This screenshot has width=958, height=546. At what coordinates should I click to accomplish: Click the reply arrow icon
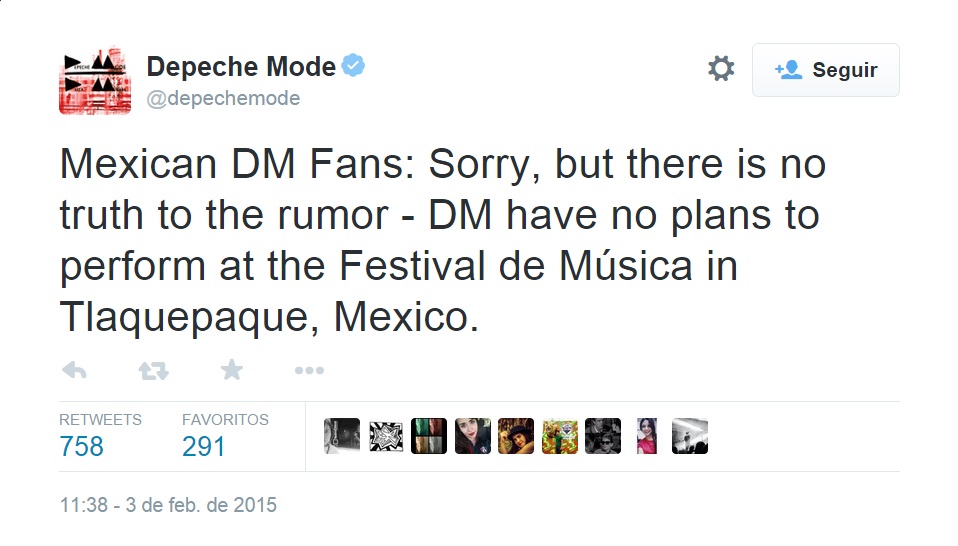(75, 371)
